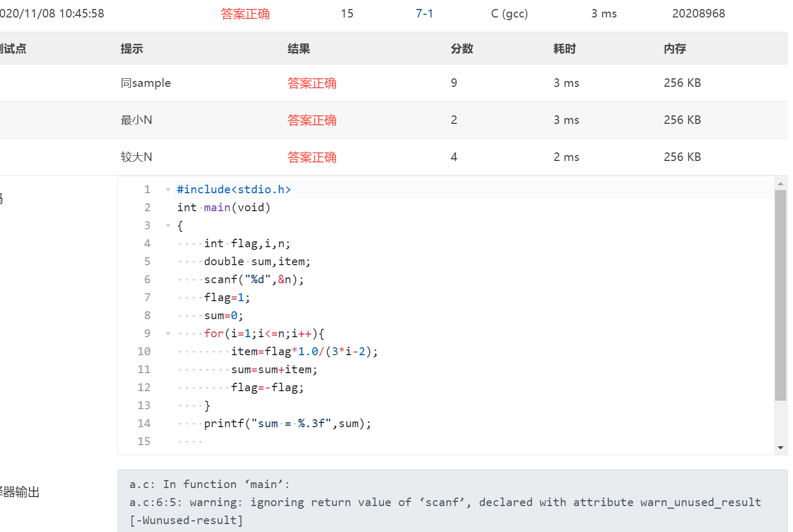Fold the for loop at line 9
Image resolution: width=793 pixels, height=532 pixels.
[168, 333]
